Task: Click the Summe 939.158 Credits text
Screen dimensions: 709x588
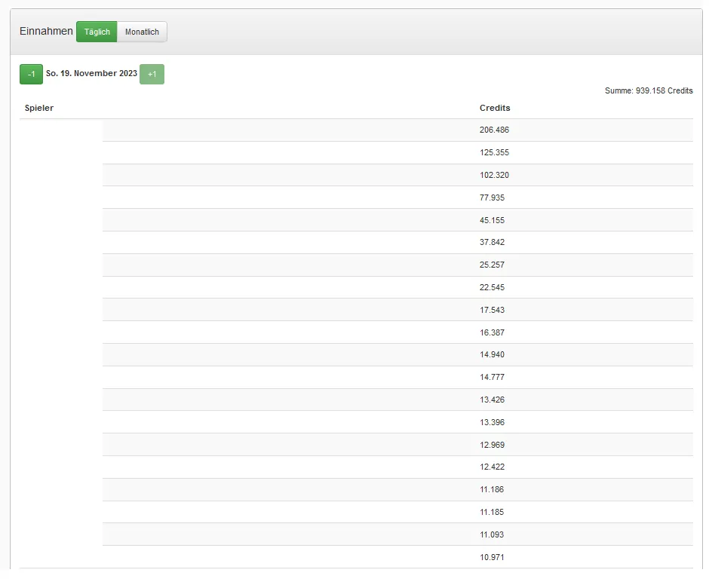Action: pyautogui.click(x=648, y=90)
